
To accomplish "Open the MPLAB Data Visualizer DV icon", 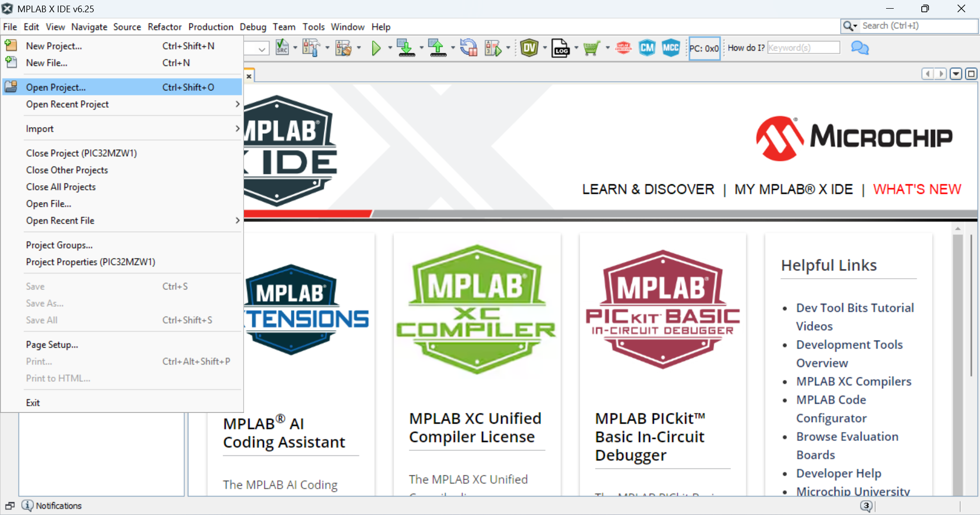I will tap(529, 48).
